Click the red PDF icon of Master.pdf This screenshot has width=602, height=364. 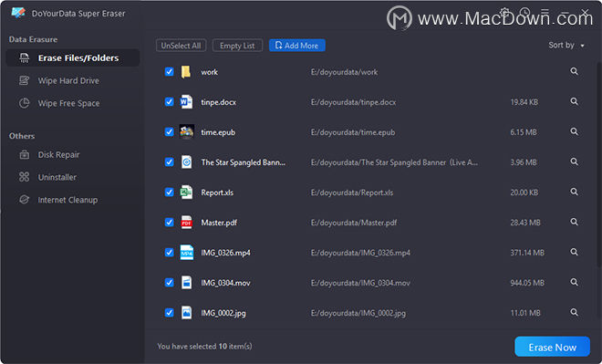[187, 223]
